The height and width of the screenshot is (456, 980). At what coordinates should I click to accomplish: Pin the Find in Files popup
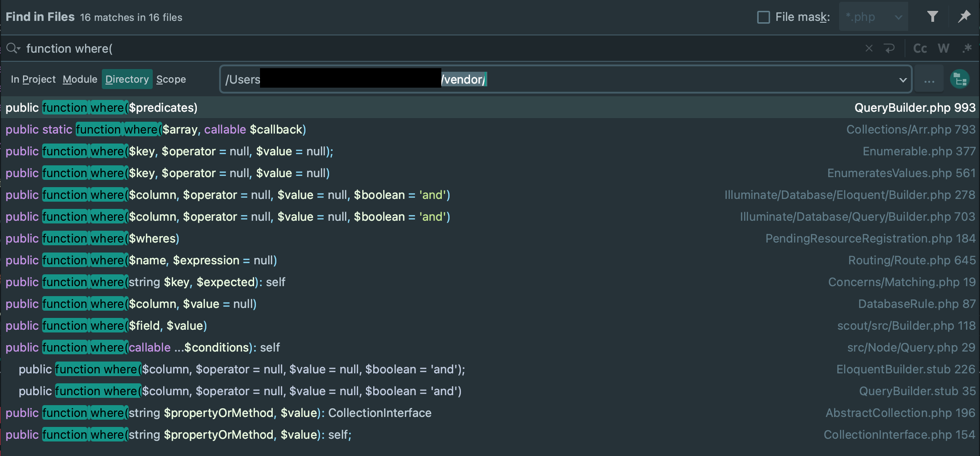pos(964,17)
